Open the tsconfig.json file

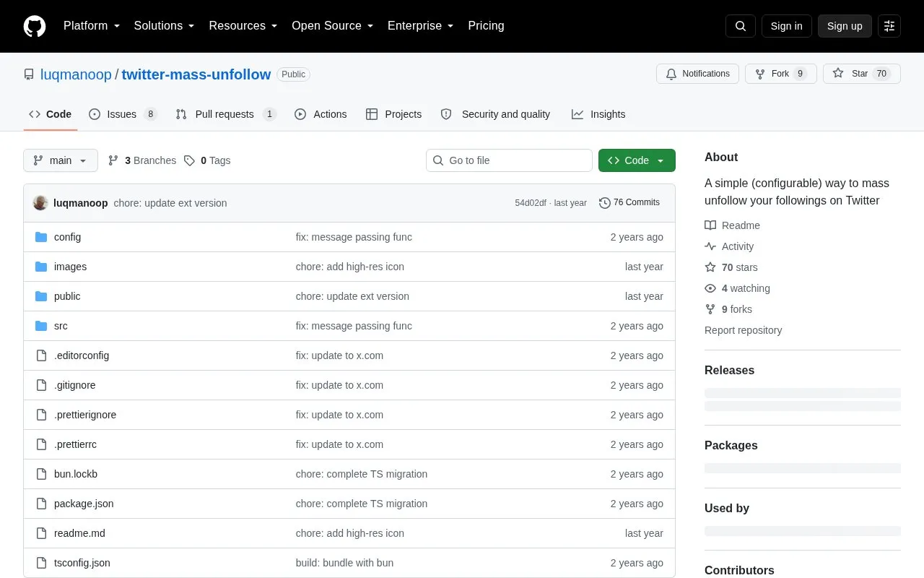pos(82,563)
